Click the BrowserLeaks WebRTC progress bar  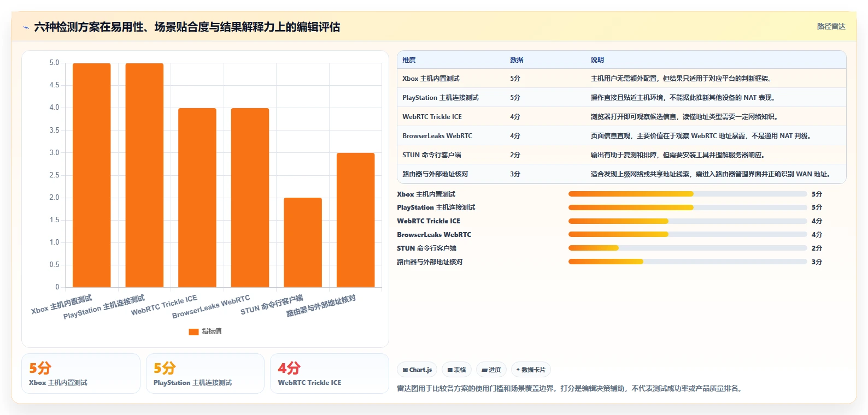(688, 234)
